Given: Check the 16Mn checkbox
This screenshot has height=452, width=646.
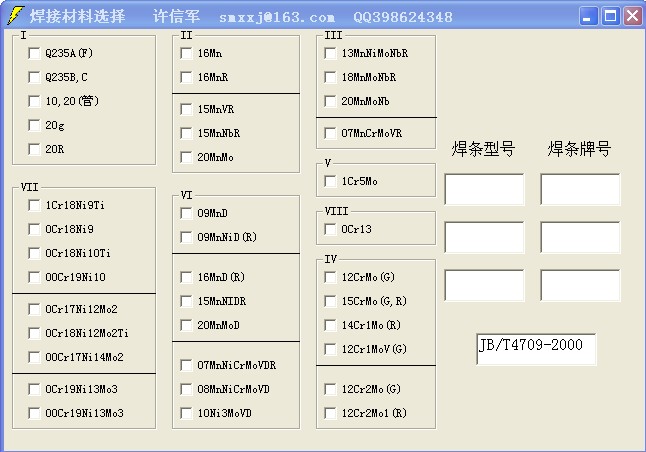Looking at the screenshot, I should [x=186, y=53].
